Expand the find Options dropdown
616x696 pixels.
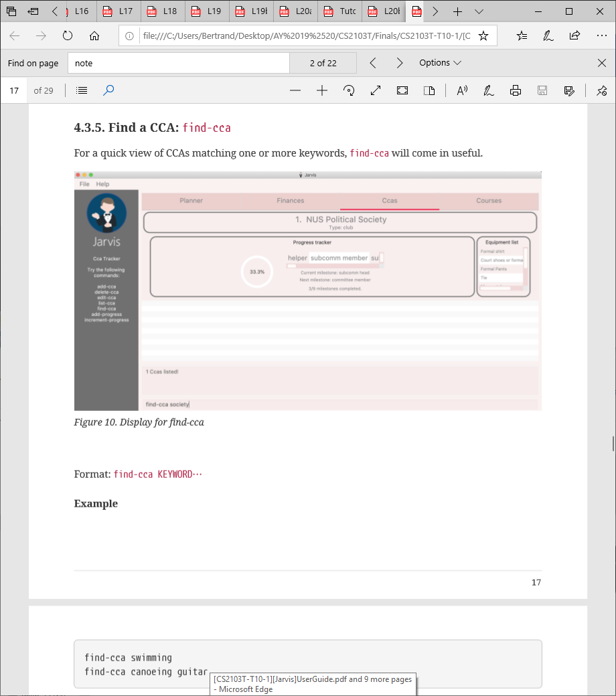[x=440, y=63]
